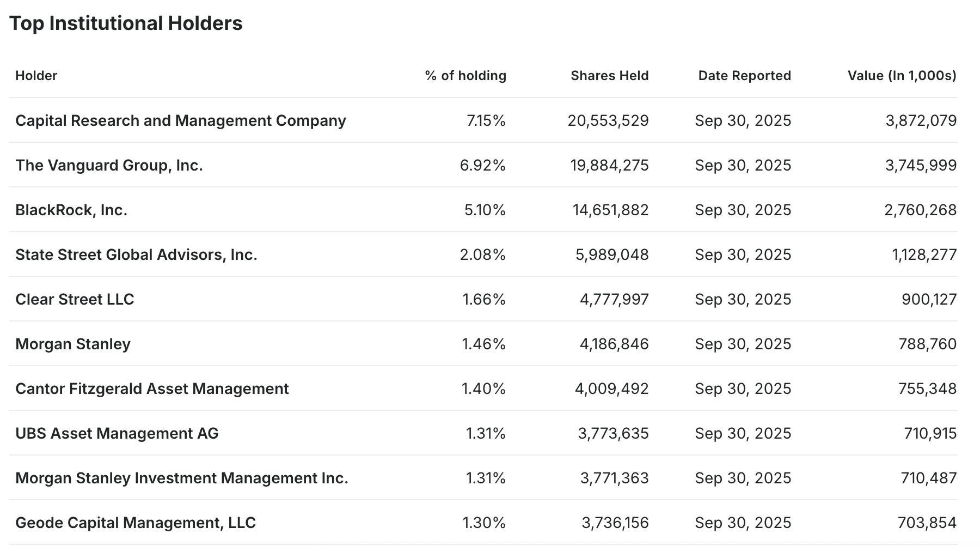Open BlackRock, Inc. holder entry
Image resolution: width=980 pixels, height=546 pixels.
pyautogui.click(x=71, y=210)
